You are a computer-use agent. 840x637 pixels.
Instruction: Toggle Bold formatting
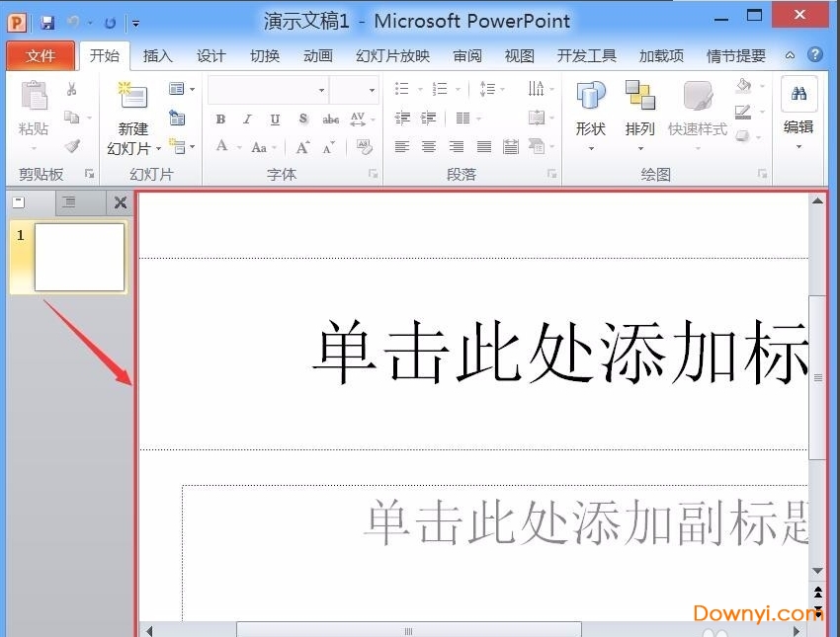tap(221, 119)
